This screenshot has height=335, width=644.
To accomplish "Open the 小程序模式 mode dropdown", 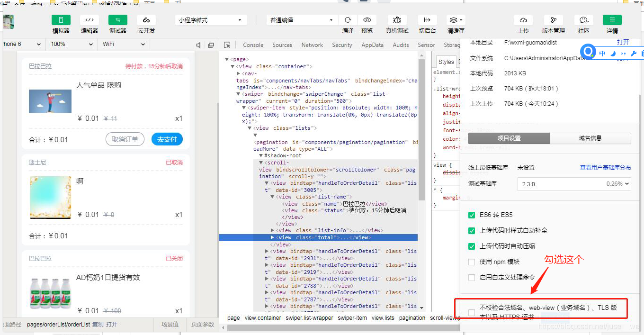I will (x=211, y=20).
